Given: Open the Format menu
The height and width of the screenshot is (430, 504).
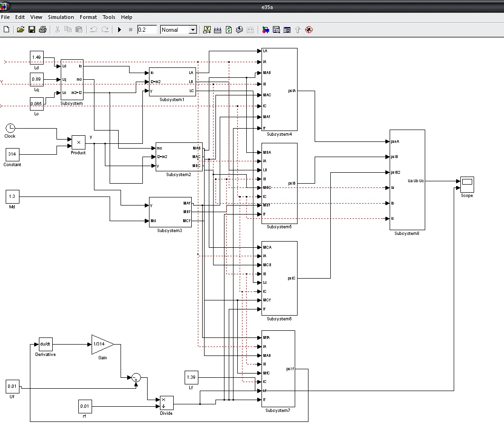Looking at the screenshot, I should tap(88, 17).
